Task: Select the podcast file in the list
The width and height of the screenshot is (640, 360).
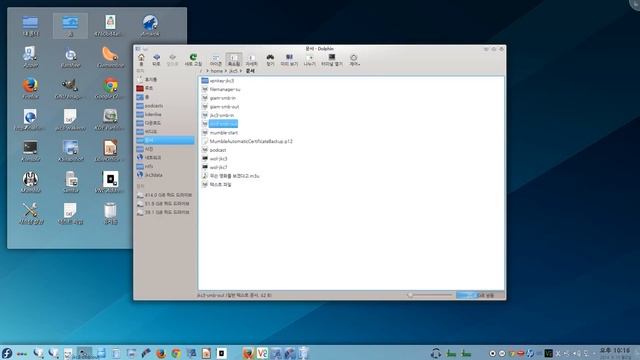Action: click(x=214, y=150)
